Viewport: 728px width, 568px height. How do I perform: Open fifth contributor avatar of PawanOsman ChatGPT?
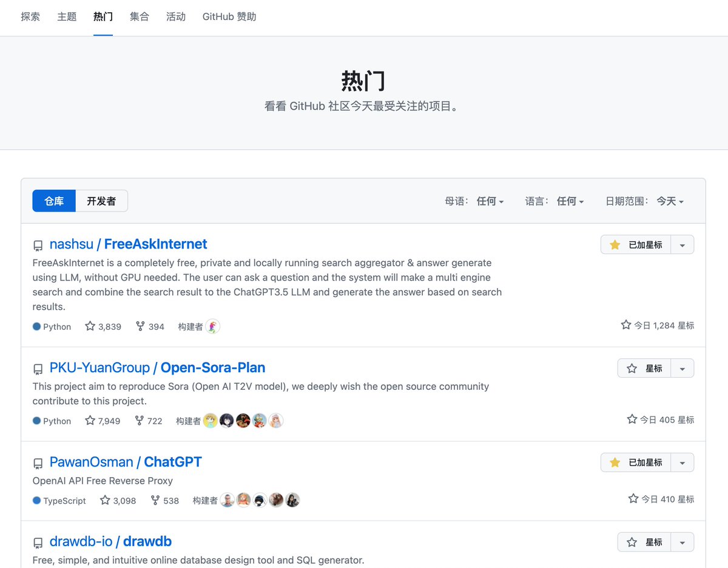(292, 500)
